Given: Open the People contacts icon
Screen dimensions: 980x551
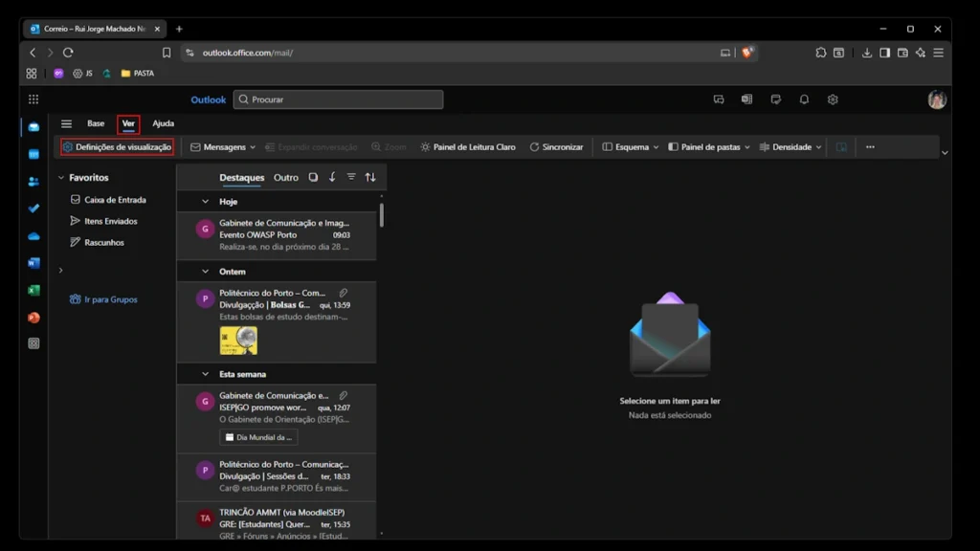Looking at the screenshot, I should (x=33, y=182).
